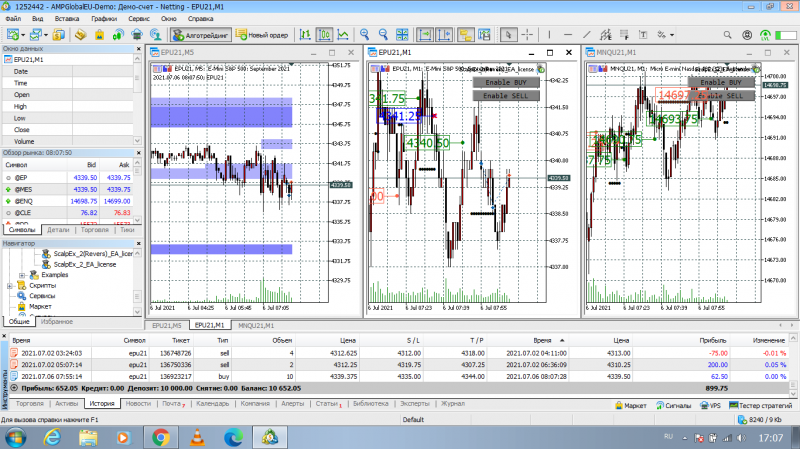Click the blue supply zone rectangle on M5 chart
800x449 pixels.
[x=221, y=112]
